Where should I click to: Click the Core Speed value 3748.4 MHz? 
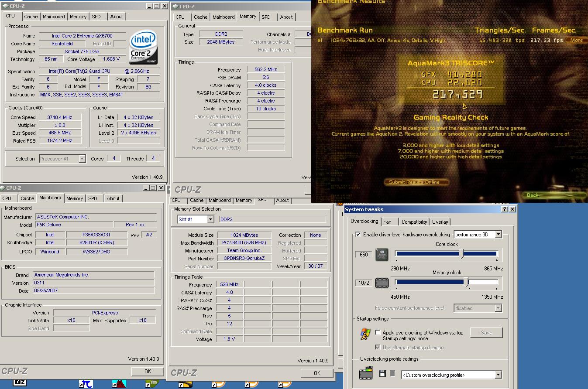point(60,117)
